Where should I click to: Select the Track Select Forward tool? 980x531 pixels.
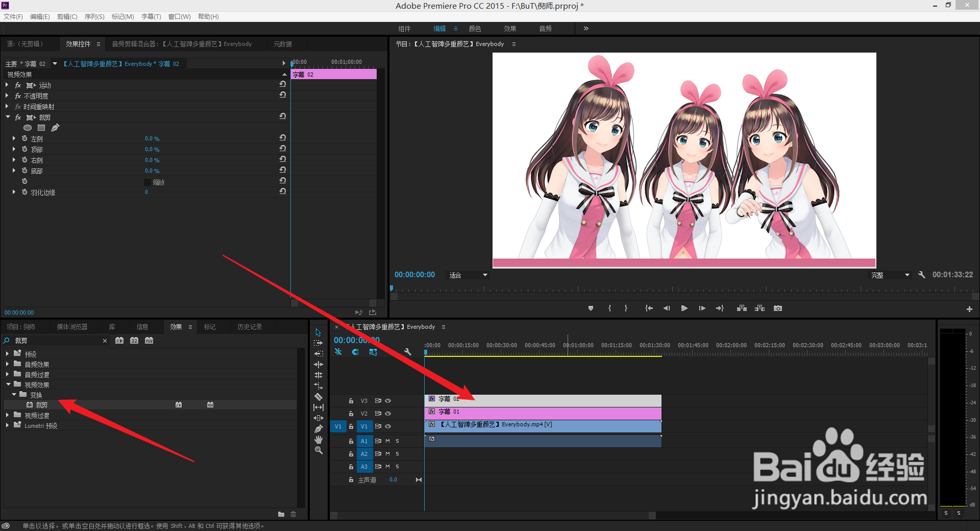coord(318,343)
